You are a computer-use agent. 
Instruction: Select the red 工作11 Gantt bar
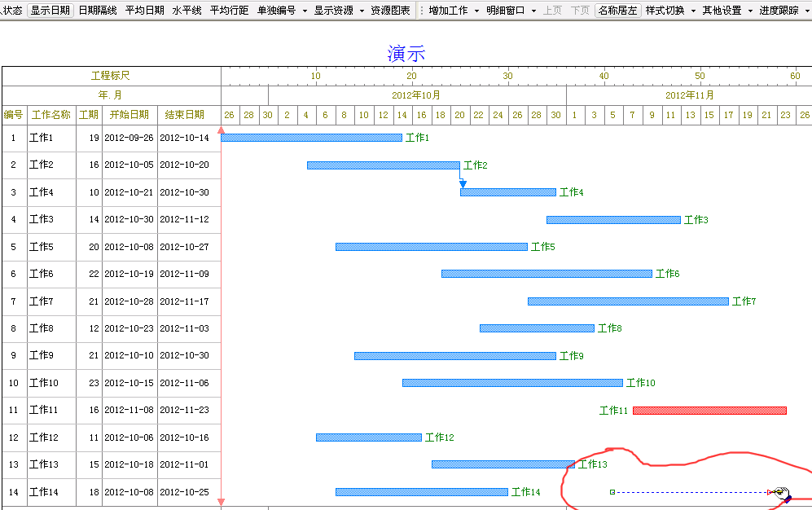709,411
